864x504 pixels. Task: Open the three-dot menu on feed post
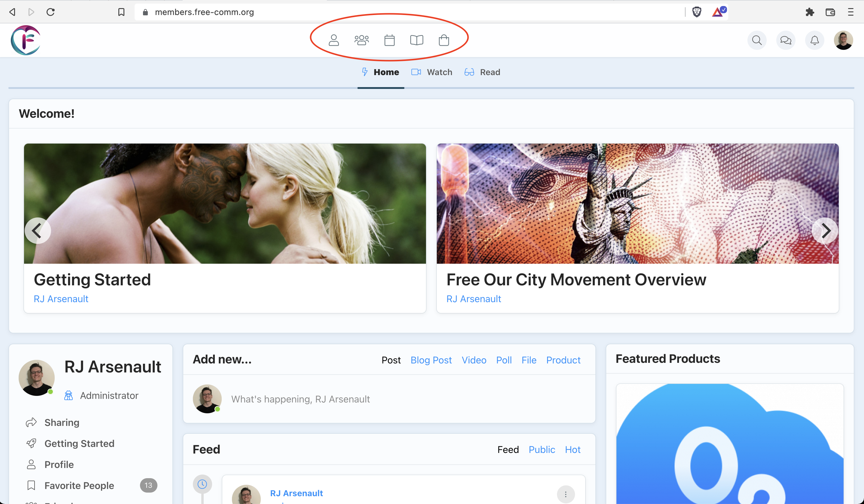tap(565, 494)
